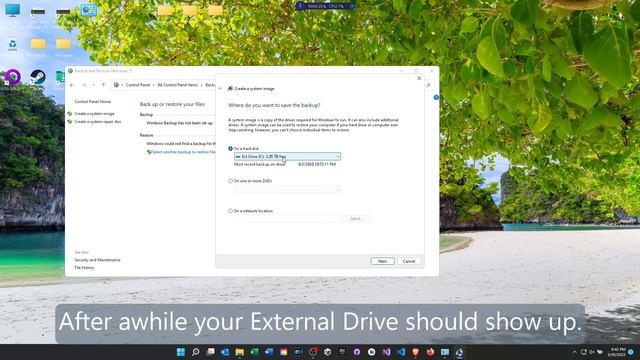
Task: Open the GitHub Desktop taskbar icon
Action: (x=357, y=352)
